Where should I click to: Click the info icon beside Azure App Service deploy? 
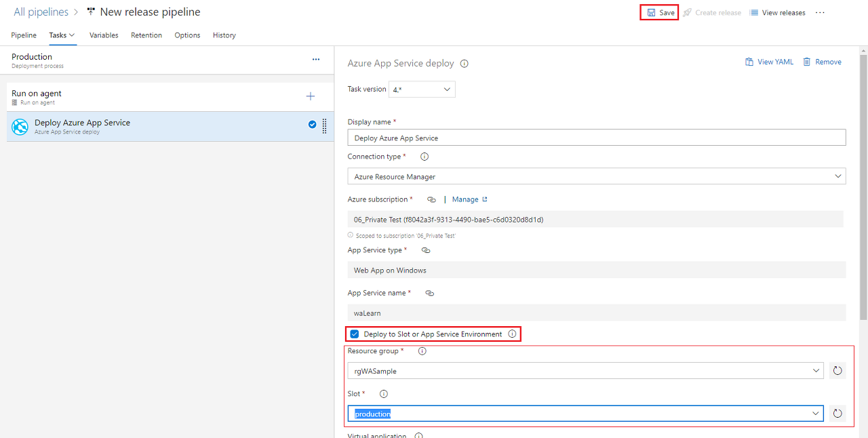pyautogui.click(x=465, y=64)
